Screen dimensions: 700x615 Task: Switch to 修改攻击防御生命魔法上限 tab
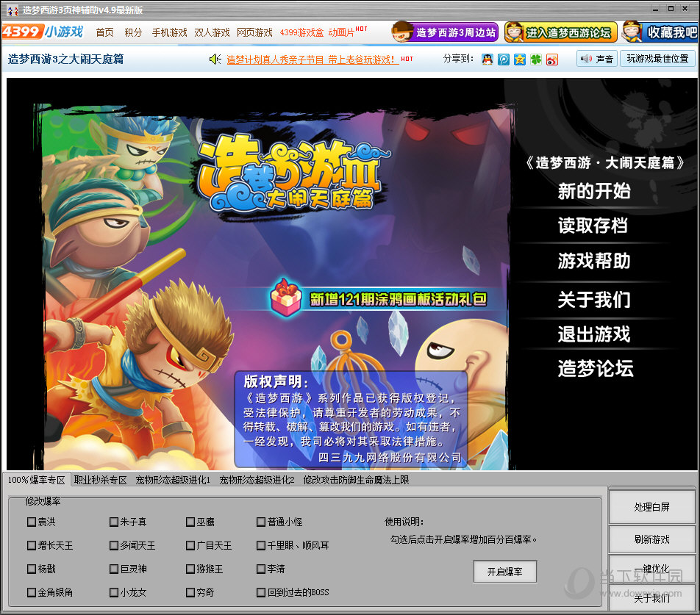click(356, 480)
